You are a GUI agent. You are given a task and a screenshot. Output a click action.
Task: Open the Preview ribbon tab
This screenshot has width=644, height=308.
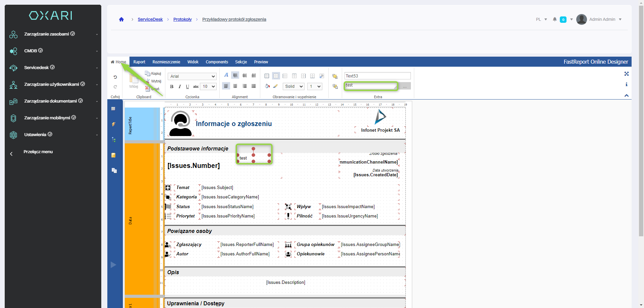(261, 62)
